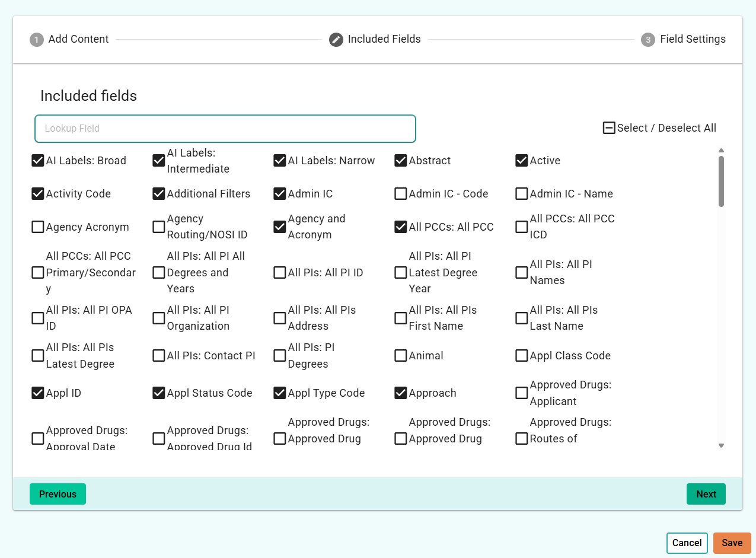The image size is (756, 558).
Task: Click the Included fields heading text
Action: [x=88, y=96]
